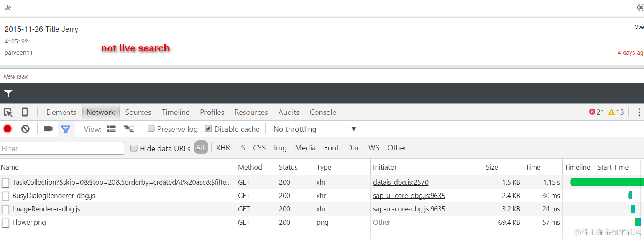Click file icon of TaskCollection request row
Viewport: 644px width, 239px height.
[x=5, y=183]
